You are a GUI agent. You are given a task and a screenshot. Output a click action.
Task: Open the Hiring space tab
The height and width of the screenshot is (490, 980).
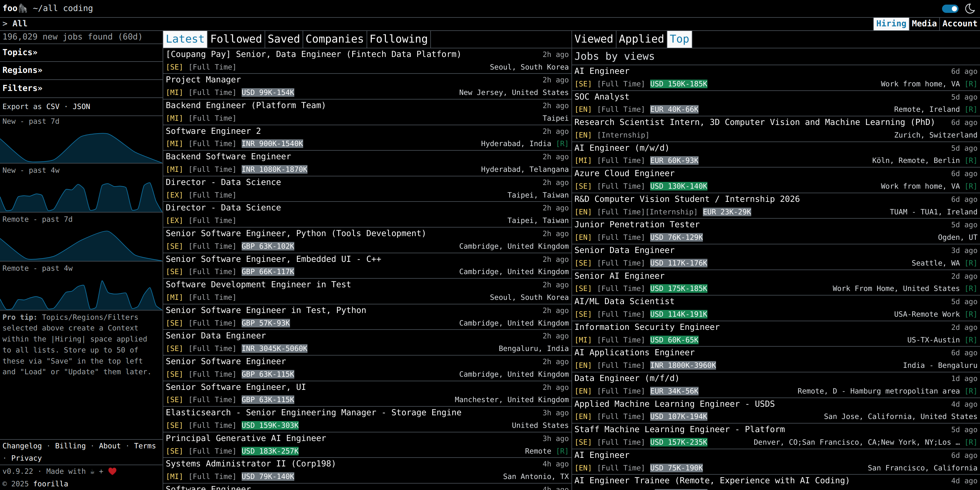(891, 24)
